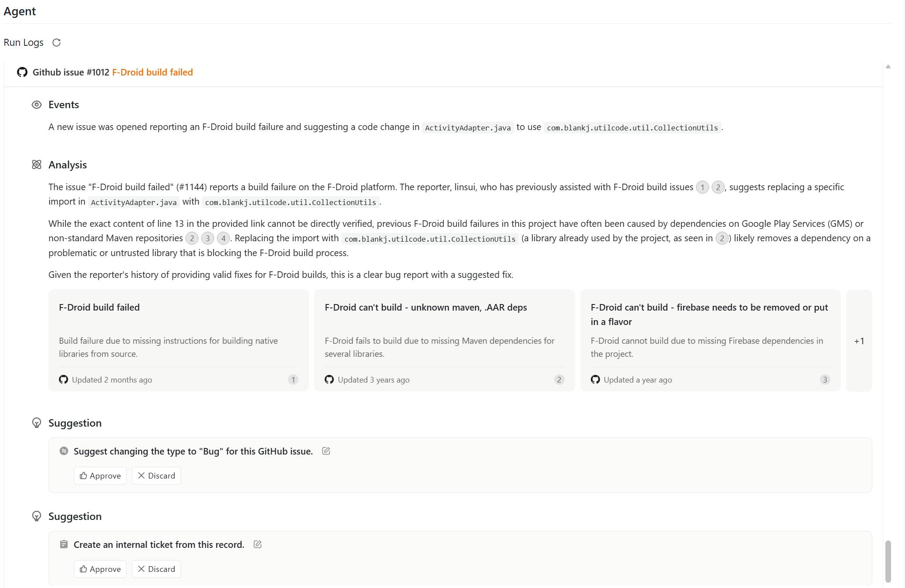Approve creating an internal ticket
The image size is (905, 588).
[100, 569]
